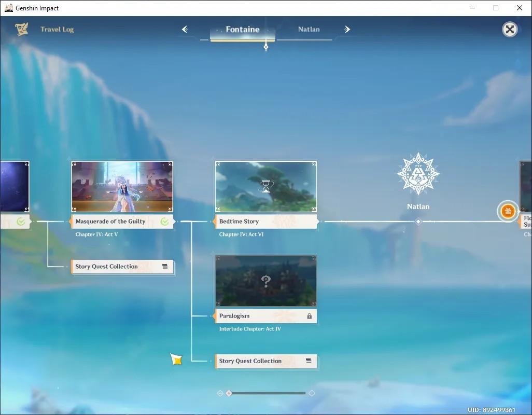Click the Genshin Impact window title icon

[x=8, y=8]
